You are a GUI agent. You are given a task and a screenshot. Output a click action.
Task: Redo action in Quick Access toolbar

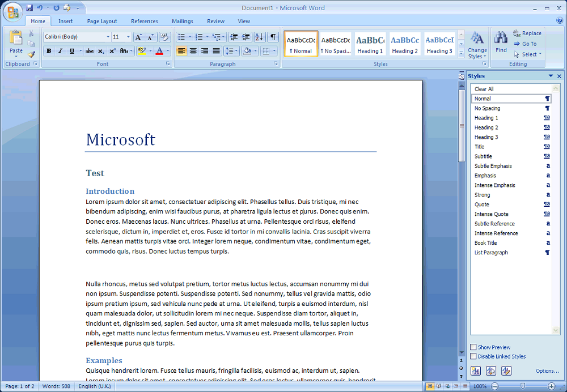(x=56, y=7)
